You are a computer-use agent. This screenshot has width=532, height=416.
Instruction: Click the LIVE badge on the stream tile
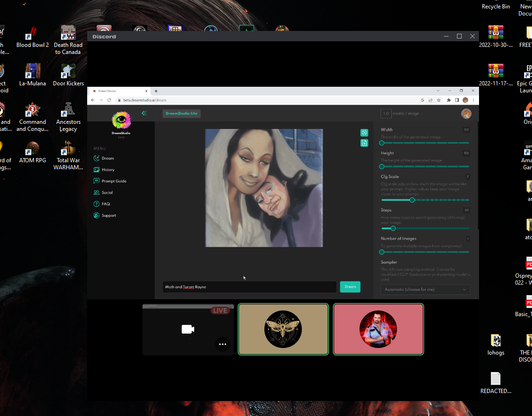pyautogui.click(x=220, y=310)
